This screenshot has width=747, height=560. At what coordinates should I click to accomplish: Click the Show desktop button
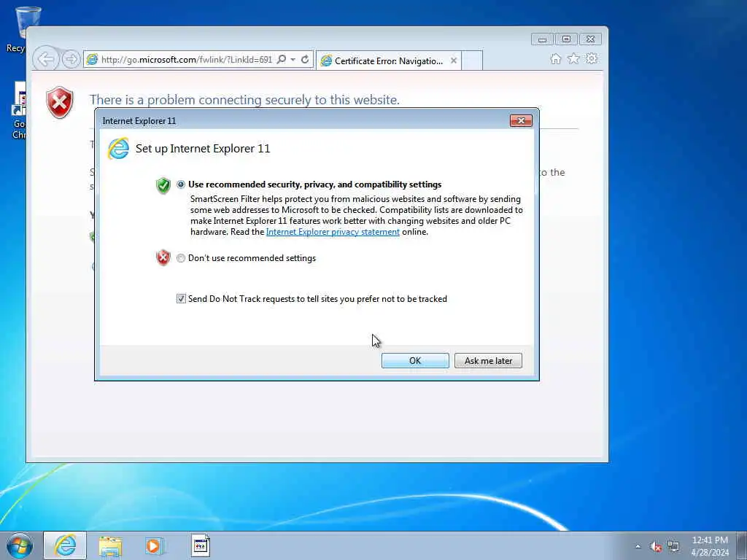click(742, 545)
